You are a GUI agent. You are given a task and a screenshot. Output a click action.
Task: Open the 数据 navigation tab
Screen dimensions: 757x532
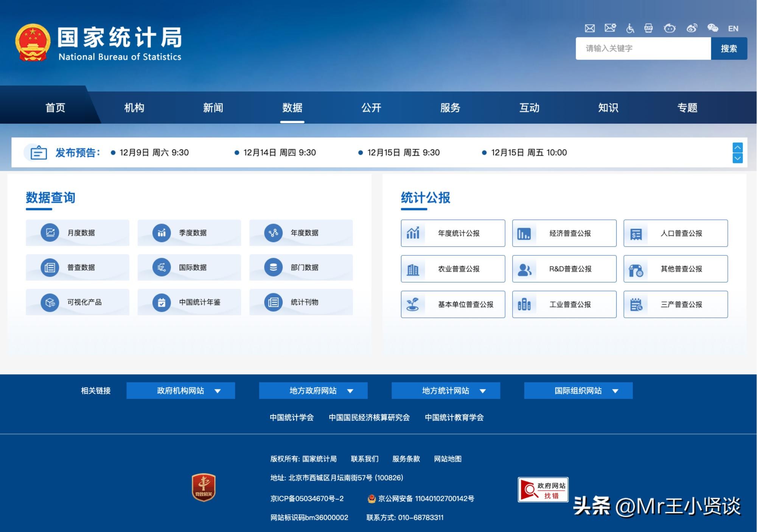pos(292,108)
